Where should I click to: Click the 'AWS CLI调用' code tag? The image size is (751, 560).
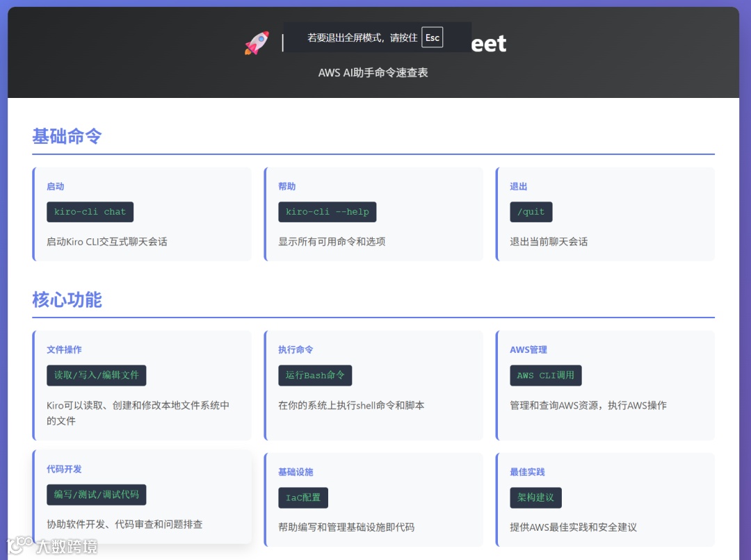[x=546, y=375]
